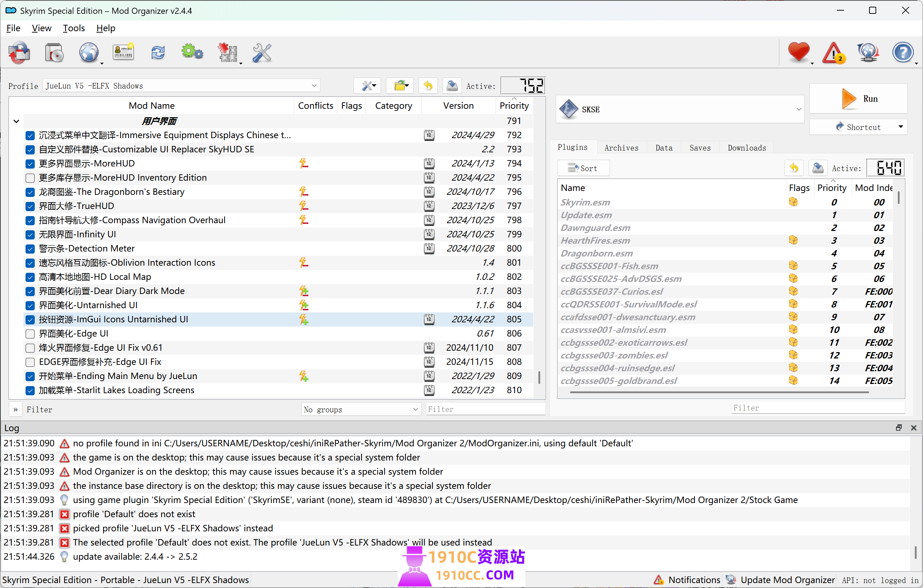This screenshot has height=588, width=923.
Task: Open the Executables gears icon
Action: (192, 52)
